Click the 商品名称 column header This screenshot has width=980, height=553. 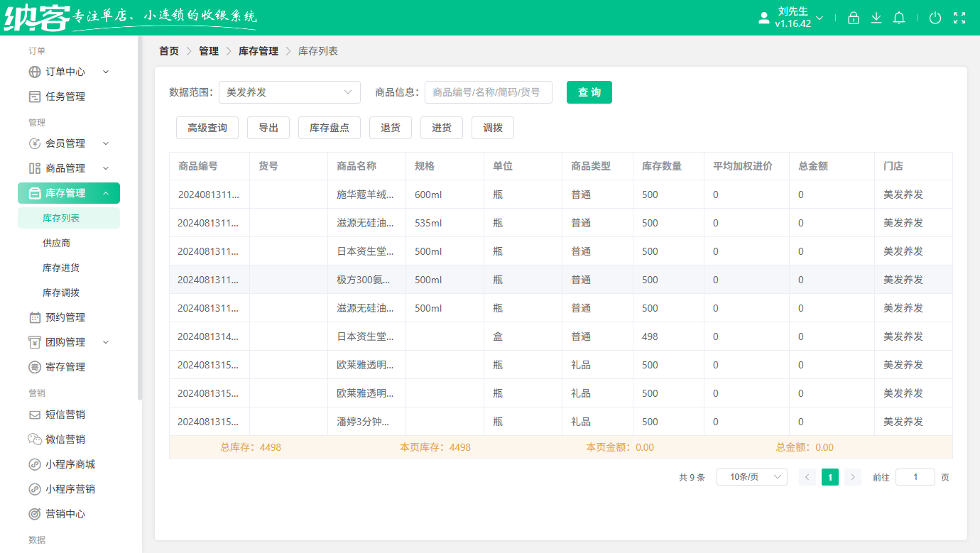(366, 166)
